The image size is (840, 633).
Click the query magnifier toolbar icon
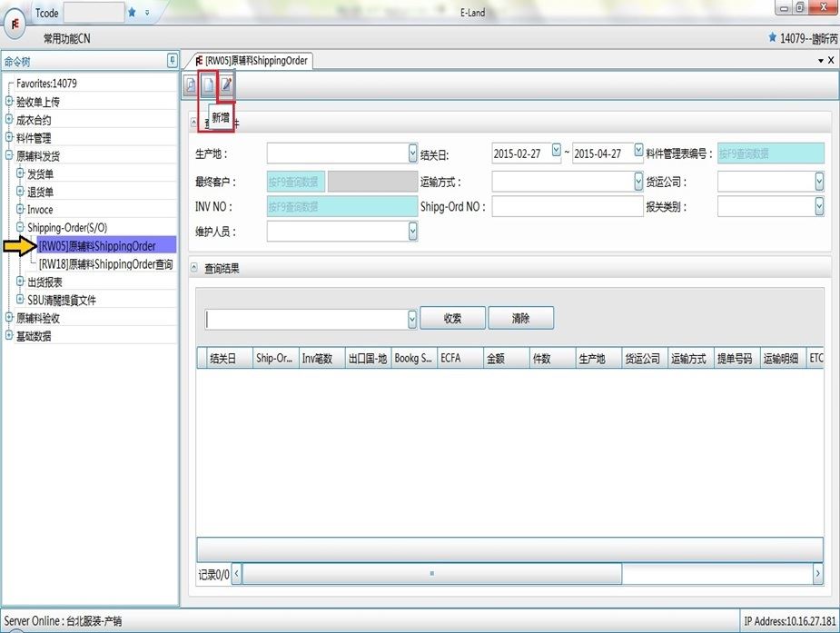191,85
